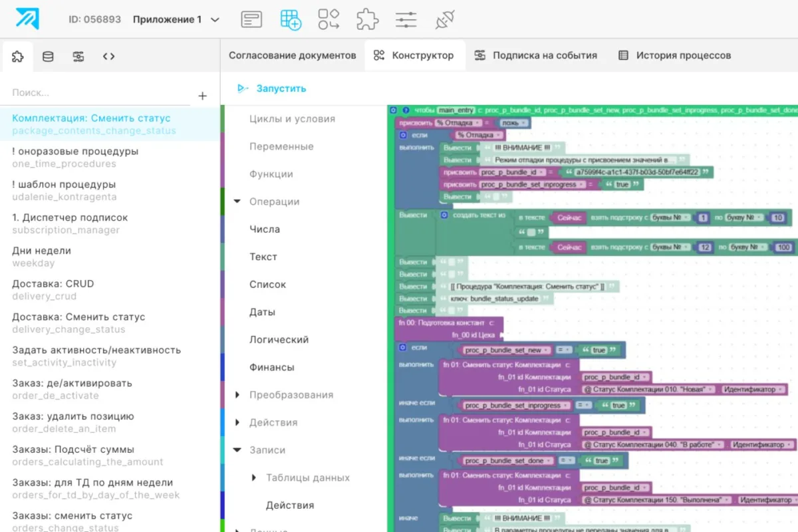Select the add-table grid icon
This screenshot has width=798, height=532.
tap(290, 19)
